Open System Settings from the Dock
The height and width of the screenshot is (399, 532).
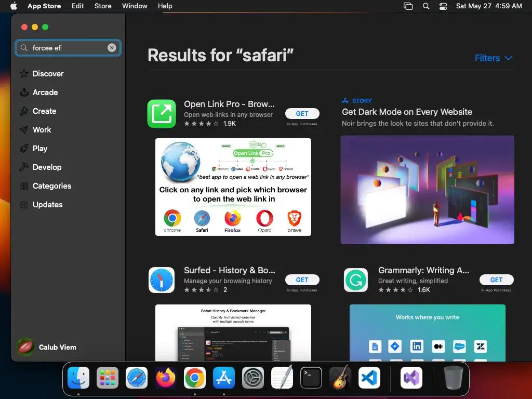coord(253,378)
